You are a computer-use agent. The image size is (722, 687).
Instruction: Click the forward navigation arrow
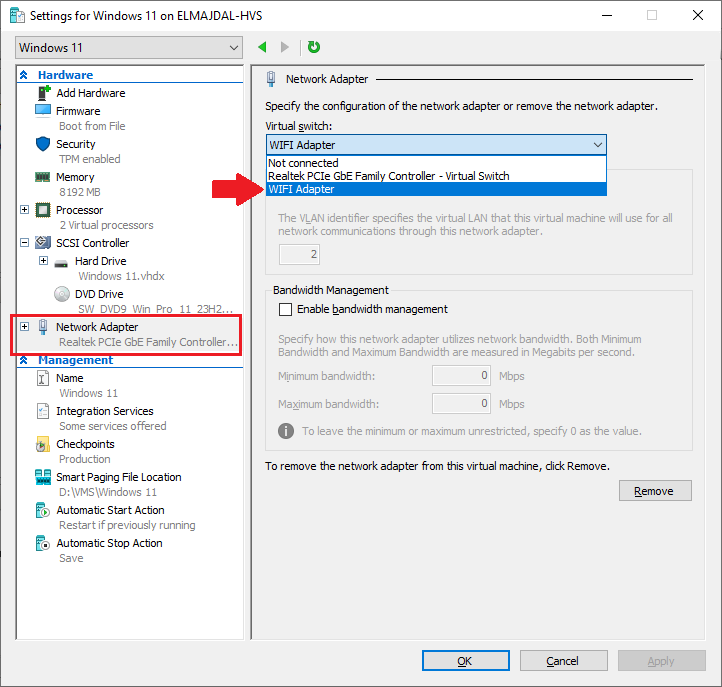[x=285, y=47]
